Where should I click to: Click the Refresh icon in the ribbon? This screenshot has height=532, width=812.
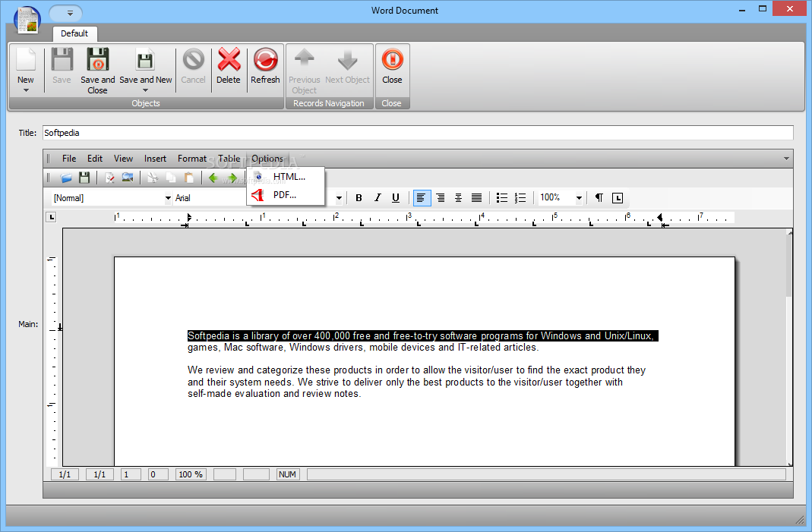[265, 59]
